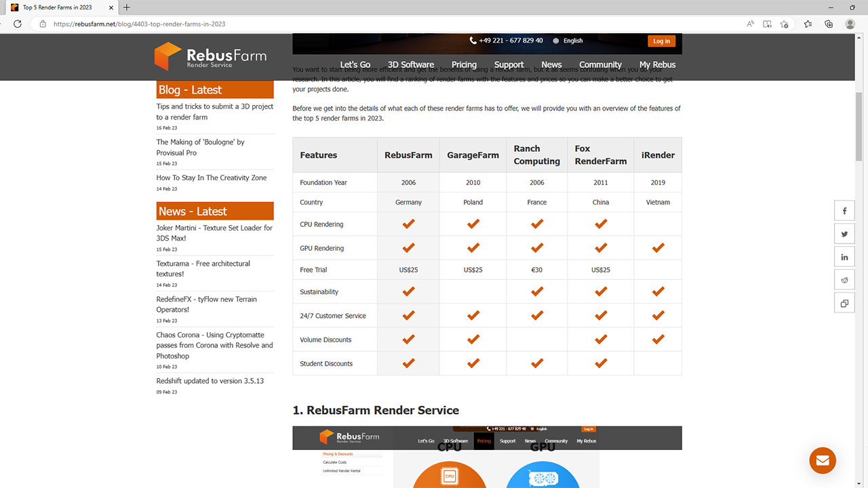Click Fox RenderFarm Student Discounts checkmark
The image size is (868, 488).
(x=601, y=363)
